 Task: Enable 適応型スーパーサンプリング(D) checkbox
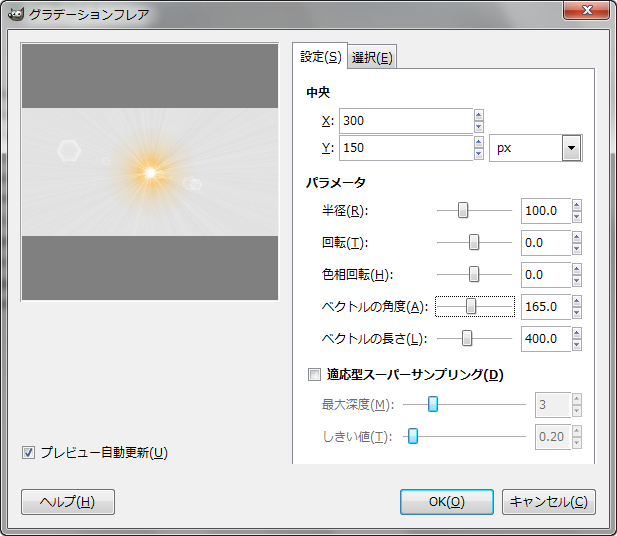(x=314, y=374)
